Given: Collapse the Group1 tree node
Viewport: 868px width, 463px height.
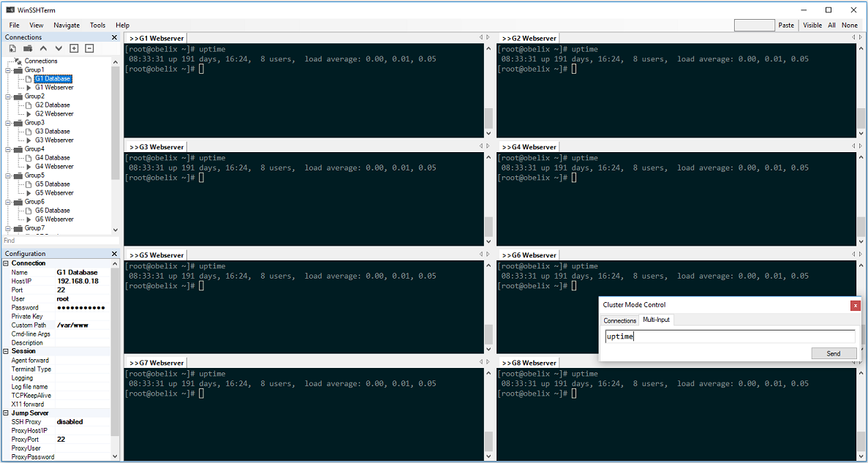Looking at the screenshot, I should click(x=8, y=70).
